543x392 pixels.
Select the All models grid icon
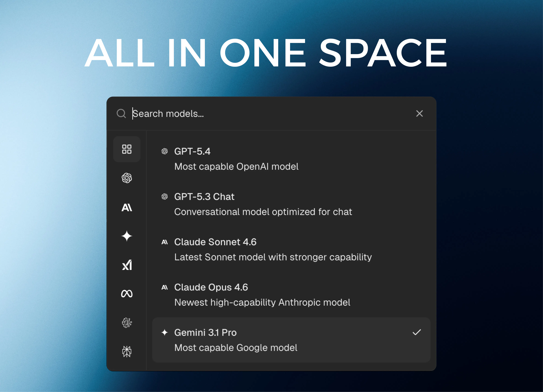(127, 149)
